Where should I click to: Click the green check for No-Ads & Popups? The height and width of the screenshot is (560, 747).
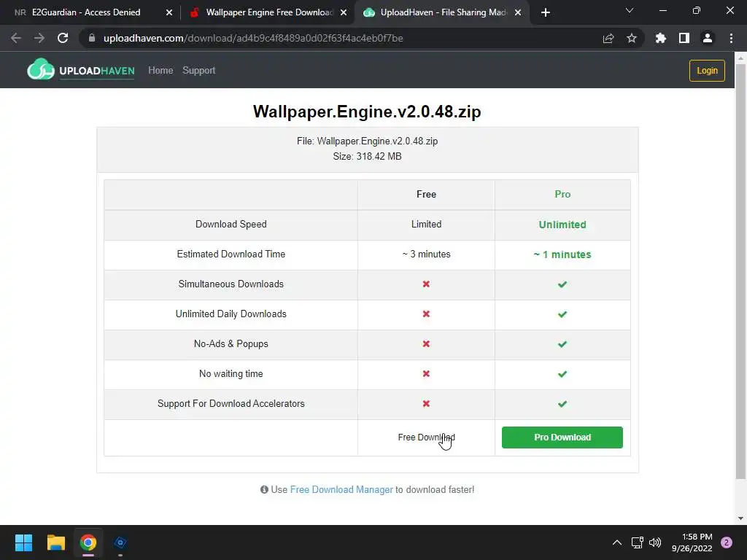[x=562, y=344]
